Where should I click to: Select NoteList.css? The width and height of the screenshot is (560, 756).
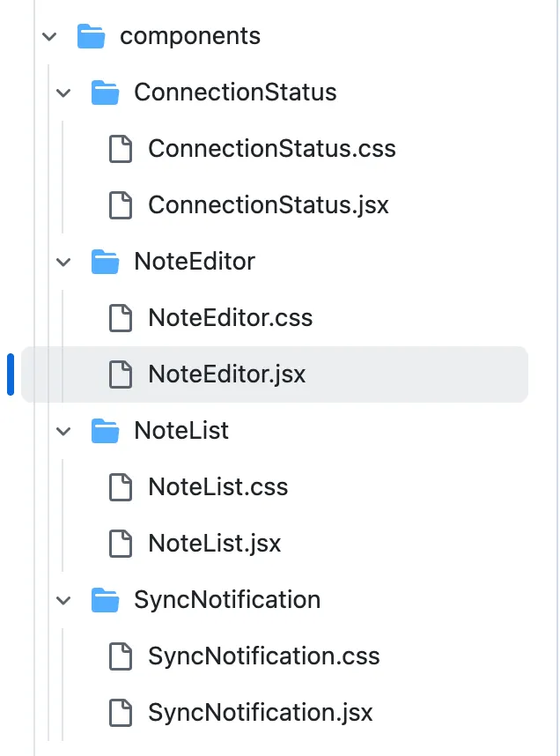[x=216, y=487]
